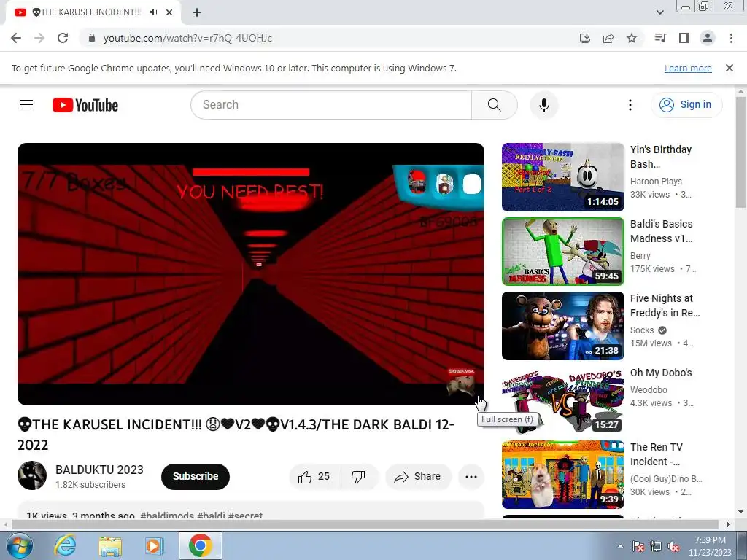Click Weodobo channel name

[649, 390]
